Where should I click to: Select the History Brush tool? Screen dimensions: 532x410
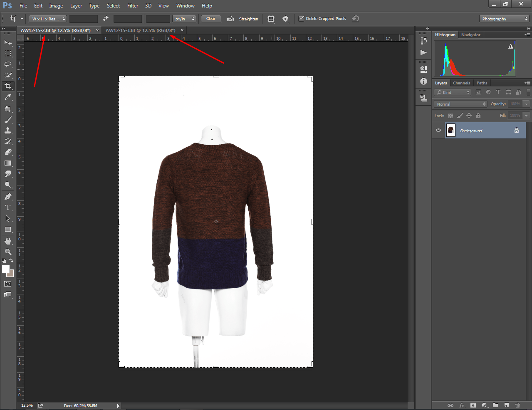point(8,141)
